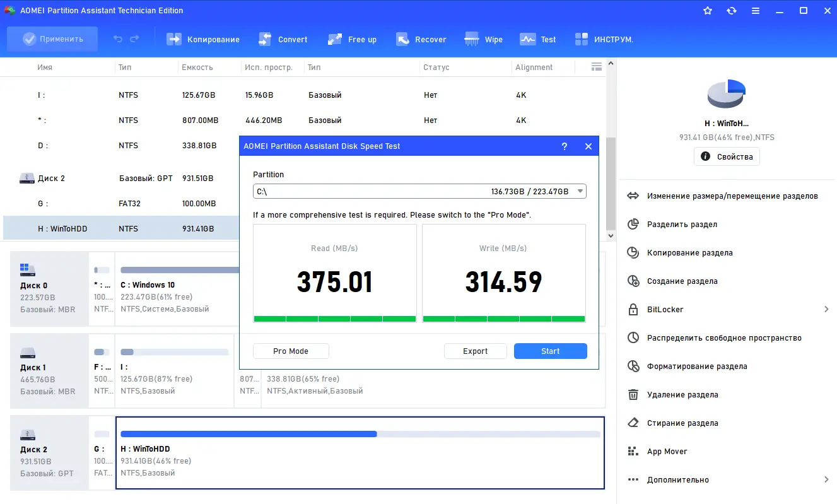Select H : WinToHDD block in disk map

[360, 453]
